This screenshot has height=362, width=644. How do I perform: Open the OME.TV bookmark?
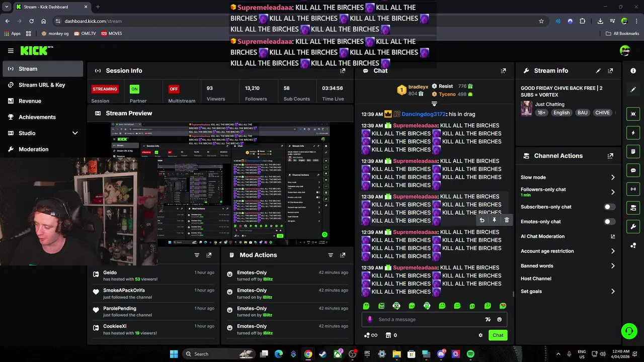point(85,34)
